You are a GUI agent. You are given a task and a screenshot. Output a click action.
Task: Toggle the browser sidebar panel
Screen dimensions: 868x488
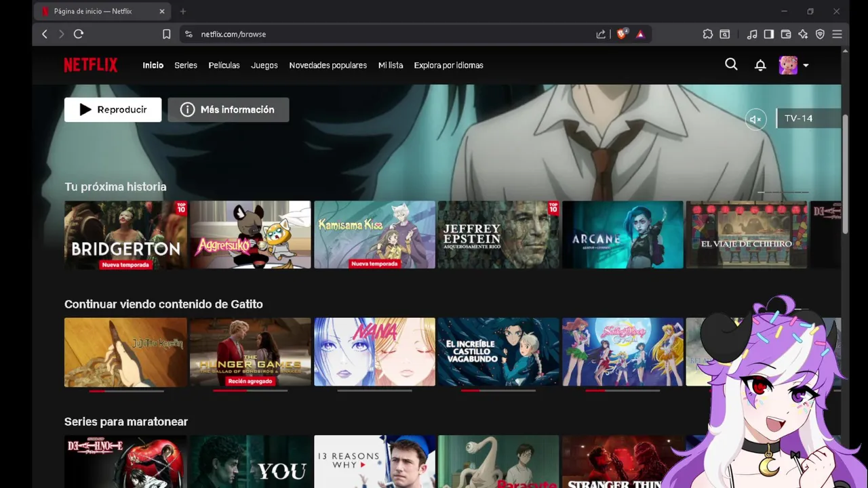769,34
